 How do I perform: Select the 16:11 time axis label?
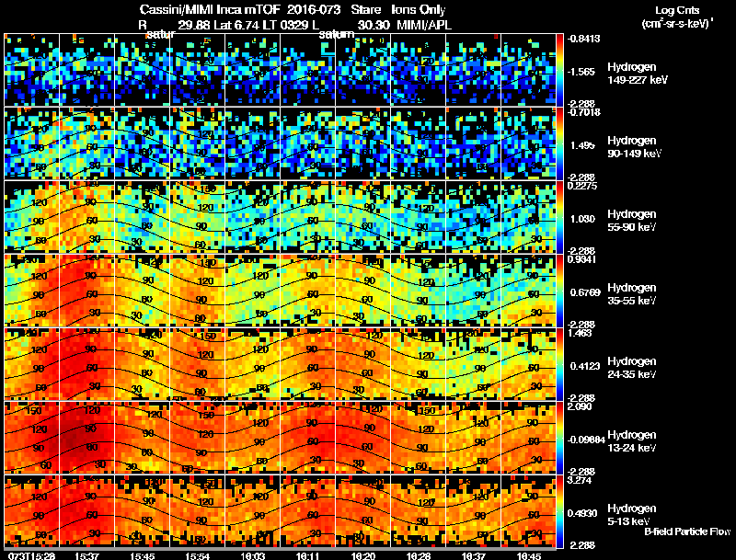tap(307, 555)
